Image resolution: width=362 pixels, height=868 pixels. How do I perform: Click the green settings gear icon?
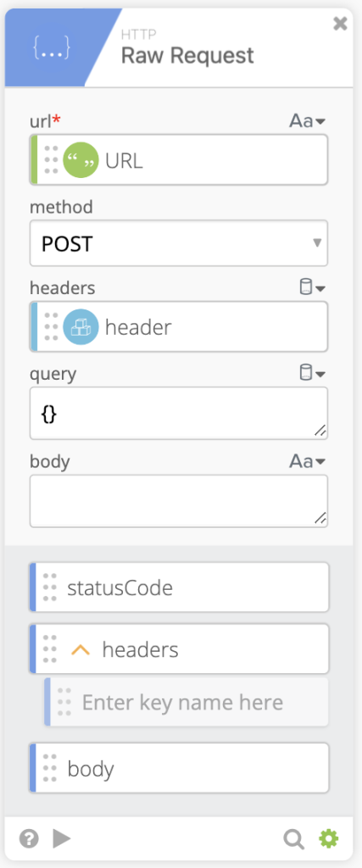click(x=329, y=838)
